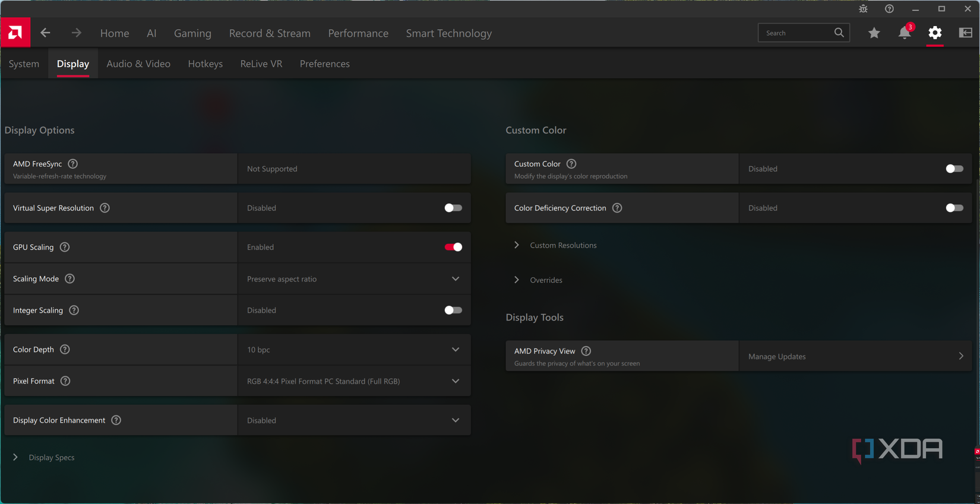Show help for GPU Scaling
Image resolution: width=980 pixels, height=504 pixels.
pos(65,247)
